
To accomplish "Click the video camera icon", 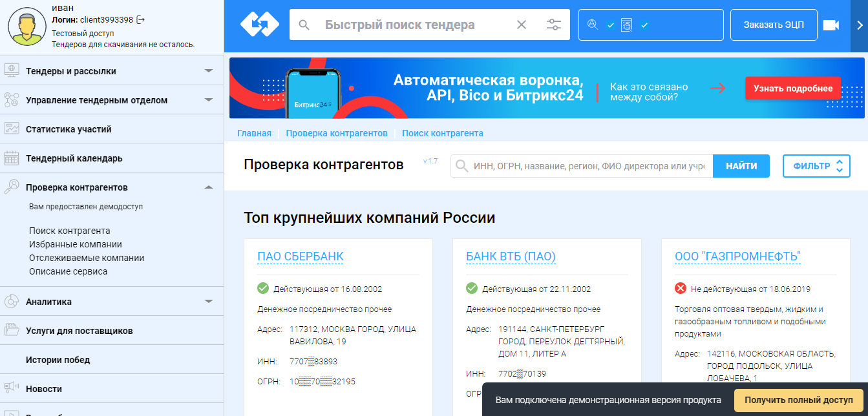I will click(x=831, y=25).
